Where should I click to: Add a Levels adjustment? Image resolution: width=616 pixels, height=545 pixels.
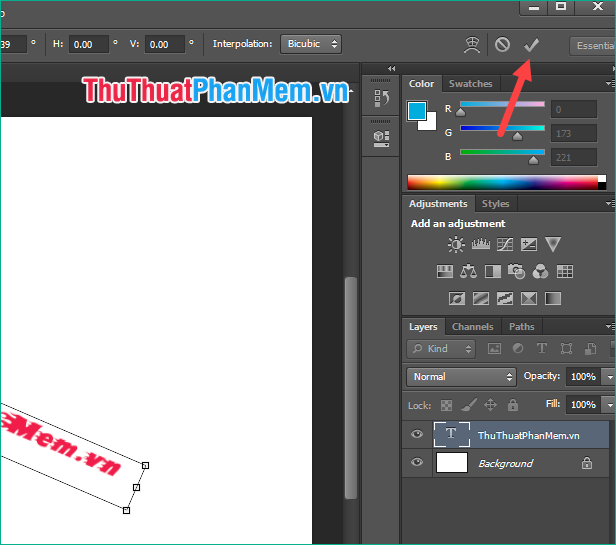tap(480, 244)
